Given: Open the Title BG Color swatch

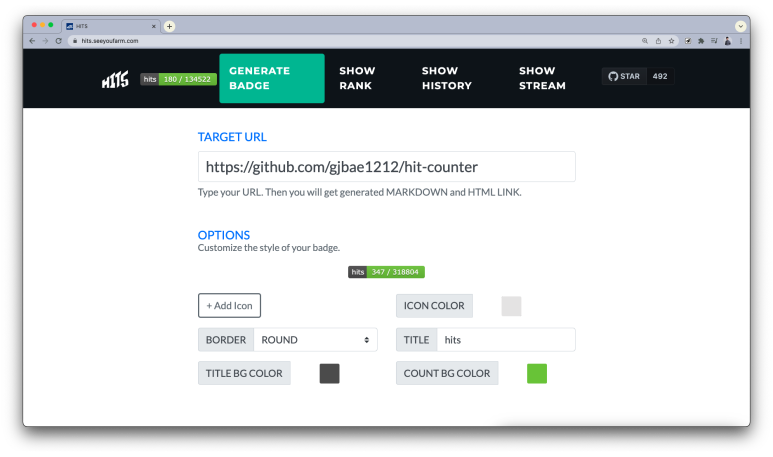Looking at the screenshot, I should coord(329,373).
